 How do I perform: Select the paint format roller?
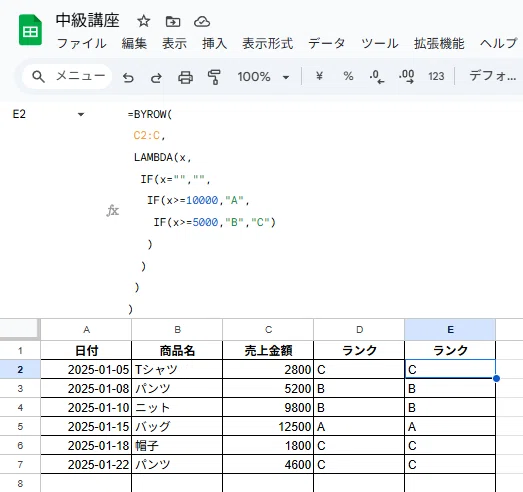coord(214,77)
